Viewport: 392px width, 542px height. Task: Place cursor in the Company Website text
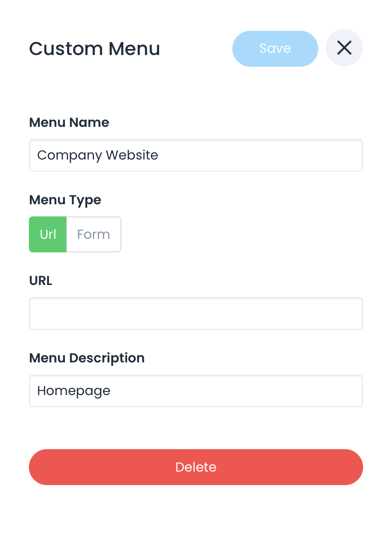(x=98, y=155)
